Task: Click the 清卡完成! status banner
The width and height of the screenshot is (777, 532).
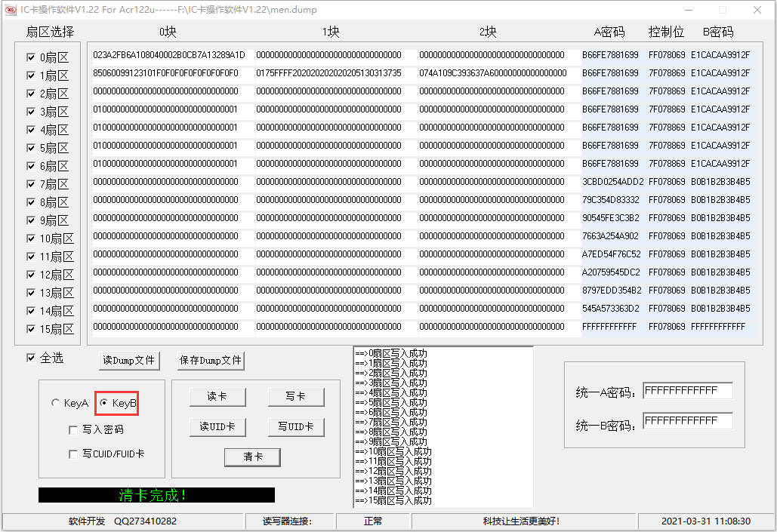Action: pos(156,495)
